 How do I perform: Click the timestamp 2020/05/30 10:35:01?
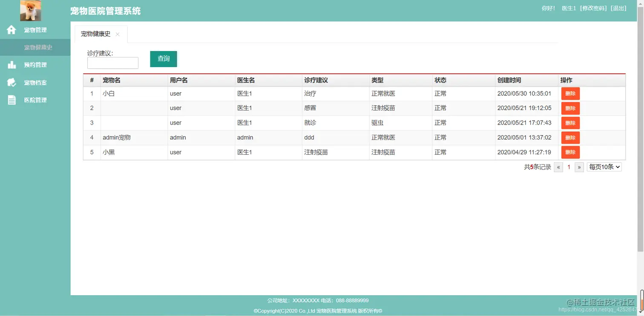tap(524, 94)
